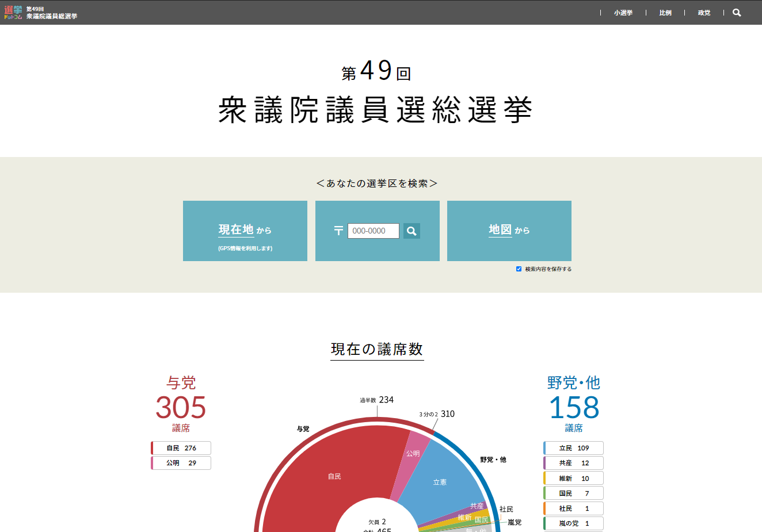Toggle 検索内容を保存する checkbox
Viewport: 762px width, 532px height.
[519, 269]
